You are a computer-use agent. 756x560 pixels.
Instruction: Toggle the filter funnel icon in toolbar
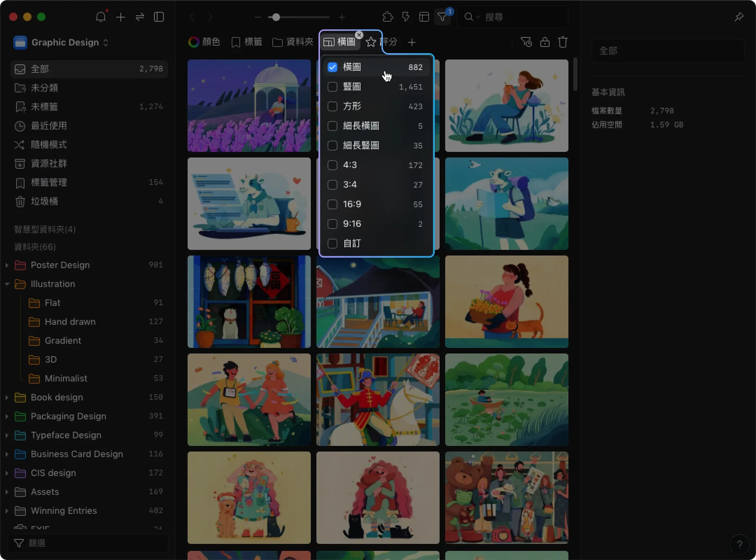tap(442, 17)
